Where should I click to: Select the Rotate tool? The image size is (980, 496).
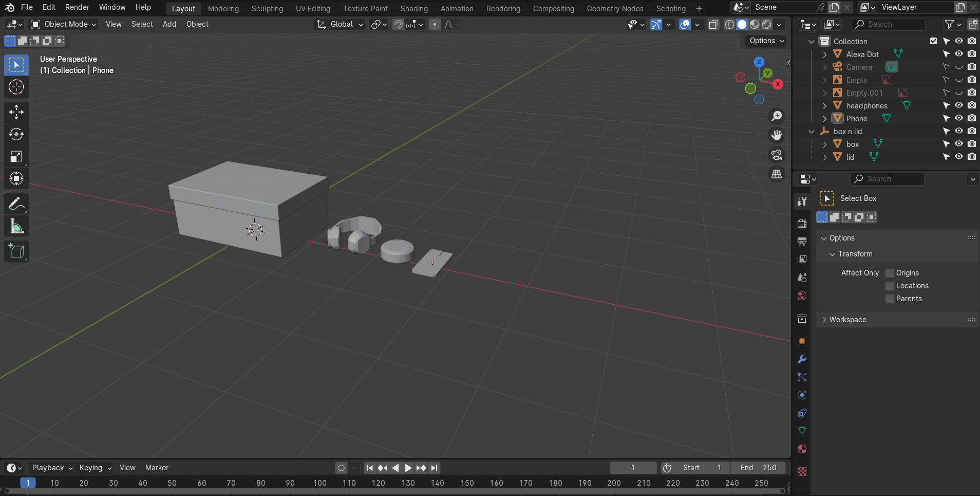[16, 135]
